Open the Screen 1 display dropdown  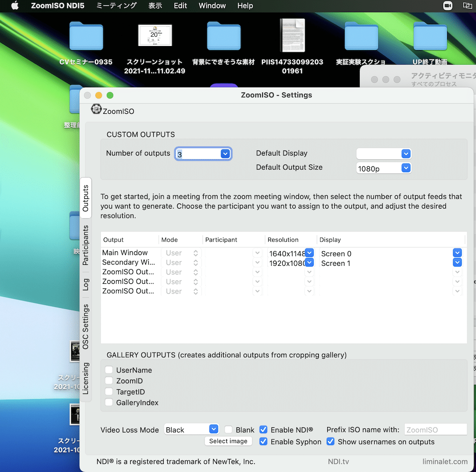tap(457, 262)
